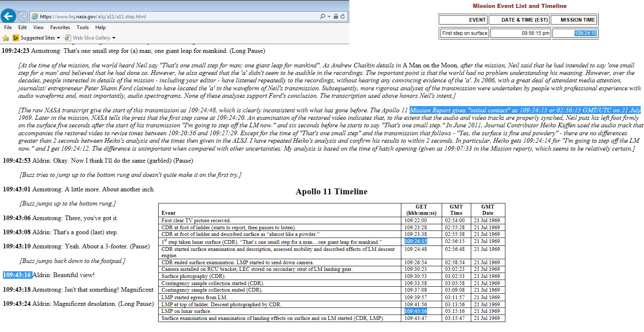Refresh the page with the reload icon
Viewport: 644px width, 332px height.
pyautogui.click(x=343, y=17)
